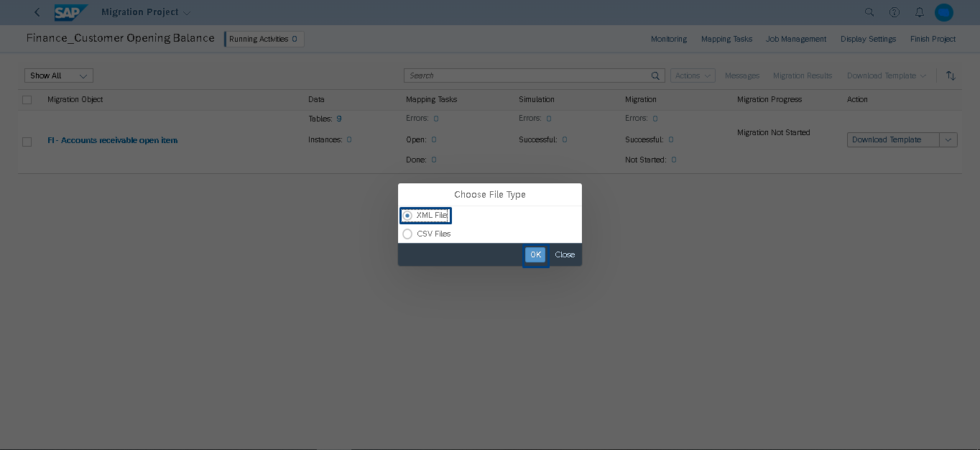The image size is (980, 450).
Task: Click Migration Progress column header
Action: point(769,99)
